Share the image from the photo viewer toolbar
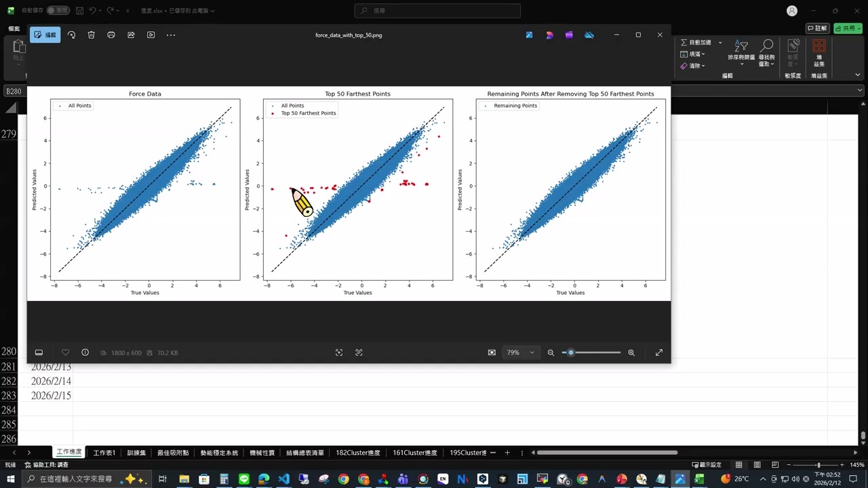This screenshot has height=488, width=868. pos(131,35)
